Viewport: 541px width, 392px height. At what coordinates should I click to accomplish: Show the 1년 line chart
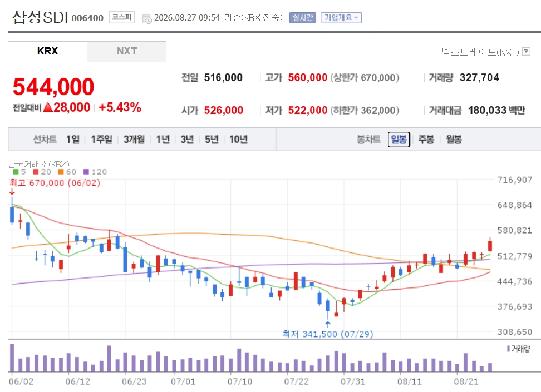(163, 140)
